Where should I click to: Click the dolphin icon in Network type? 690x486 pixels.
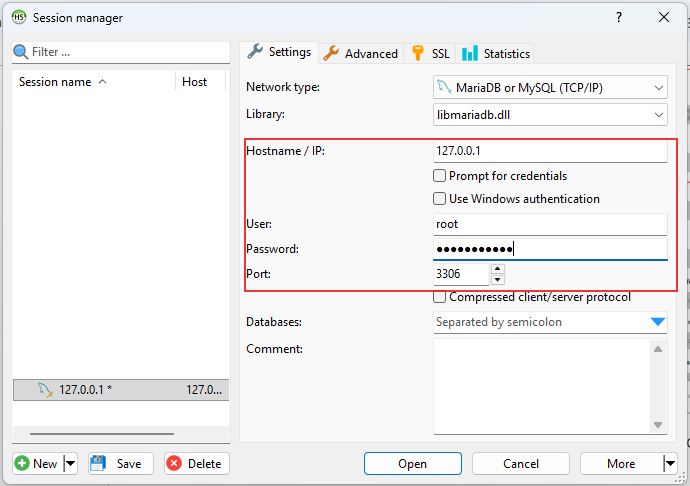point(445,88)
